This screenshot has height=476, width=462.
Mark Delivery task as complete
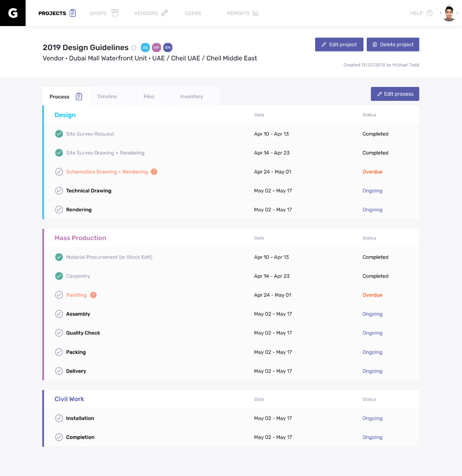tap(59, 371)
